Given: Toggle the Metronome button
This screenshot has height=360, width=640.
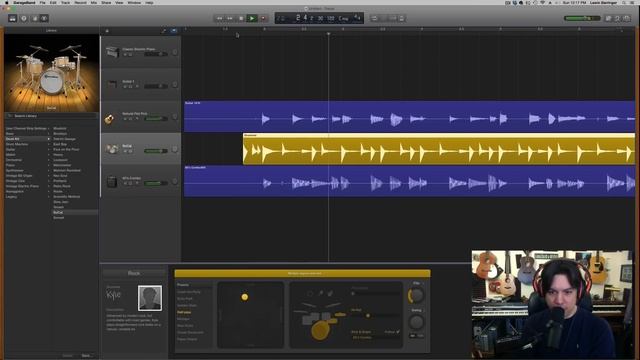Looking at the screenshot, I should click(401, 18).
